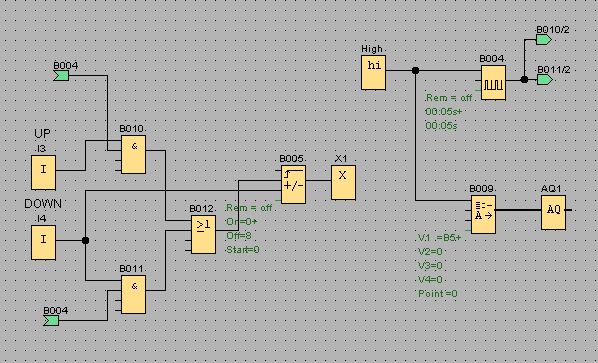Select the B005 up/down counter block
This screenshot has width=598, height=363.
293,184
